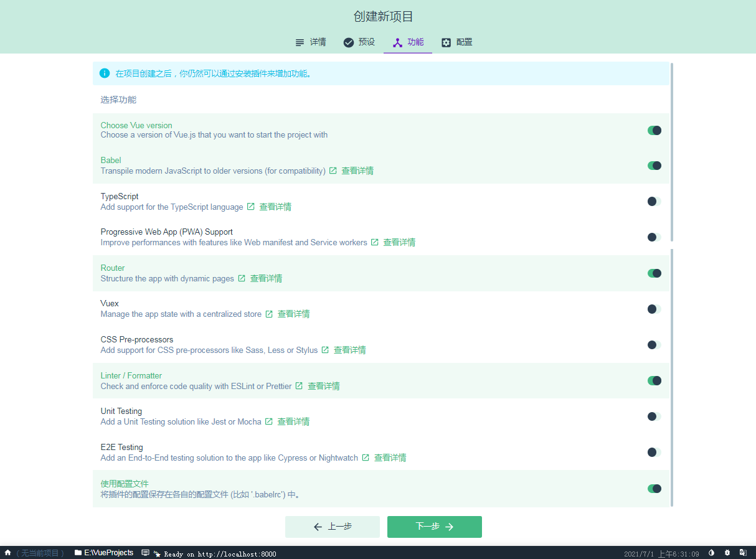Open the E:\VueProjects folder icon in status bar
Image resolution: width=756 pixels, height=559 pixels.
click(78, 553)
